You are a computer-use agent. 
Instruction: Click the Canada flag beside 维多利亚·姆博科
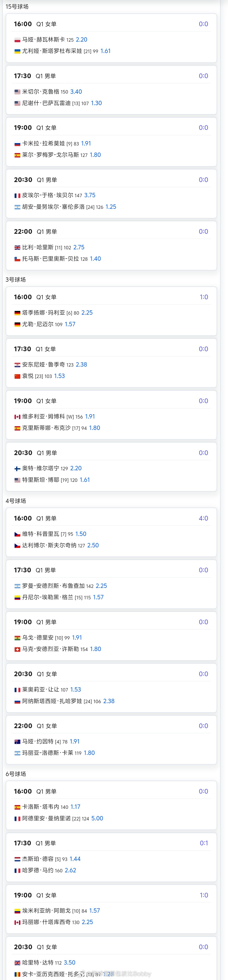(x=17, y=417)
